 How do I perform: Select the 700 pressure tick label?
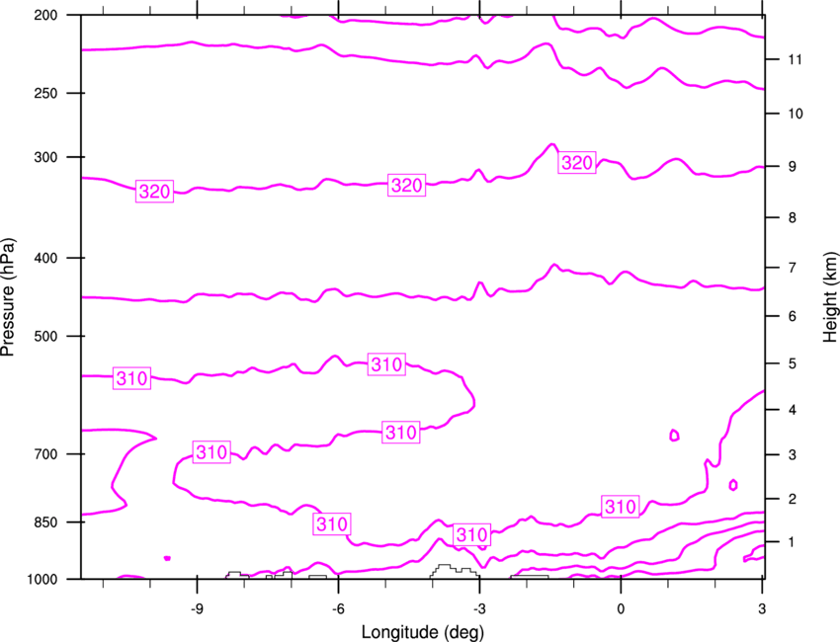click(x=46, y=454)
